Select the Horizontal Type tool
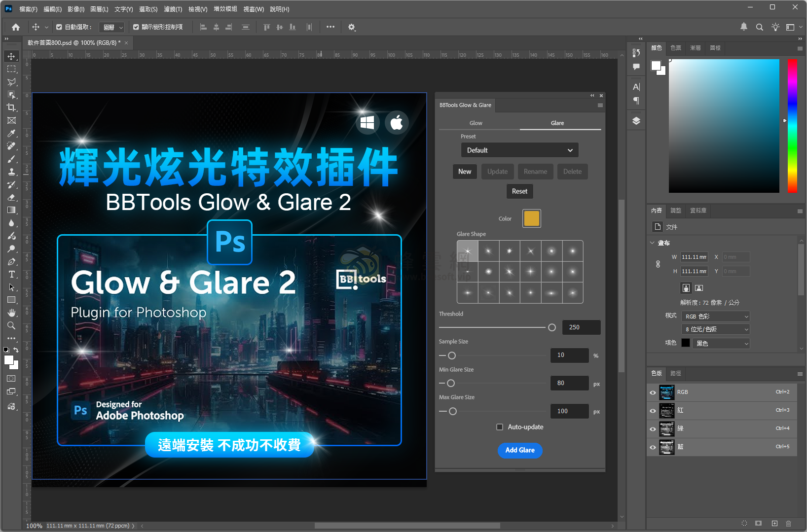This screenshot has height=532, width=807. pyautogui.click(x=11, y=274)
